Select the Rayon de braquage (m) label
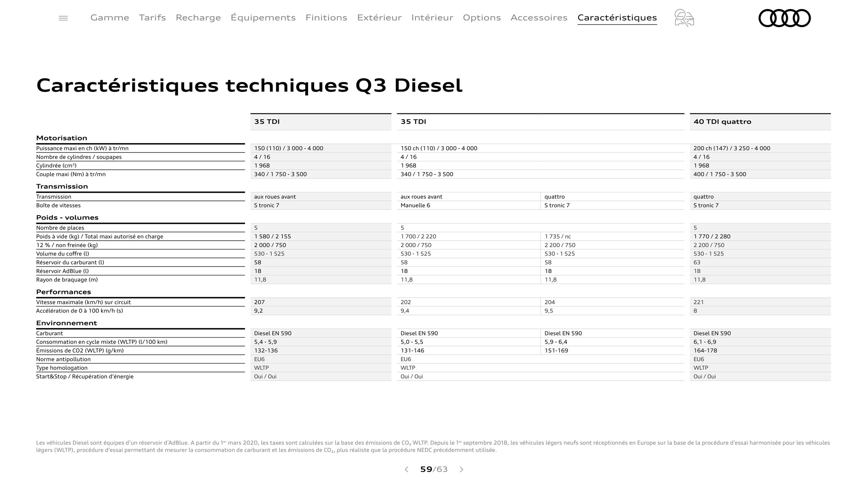The width and height of the screenshot is (868, 488). coord(67,280)
